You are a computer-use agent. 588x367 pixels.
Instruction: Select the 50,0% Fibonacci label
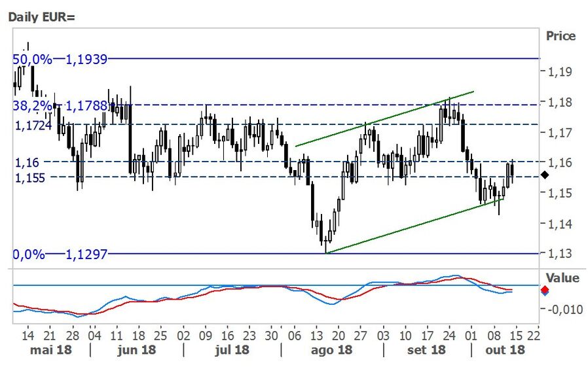tap(33, 59)
